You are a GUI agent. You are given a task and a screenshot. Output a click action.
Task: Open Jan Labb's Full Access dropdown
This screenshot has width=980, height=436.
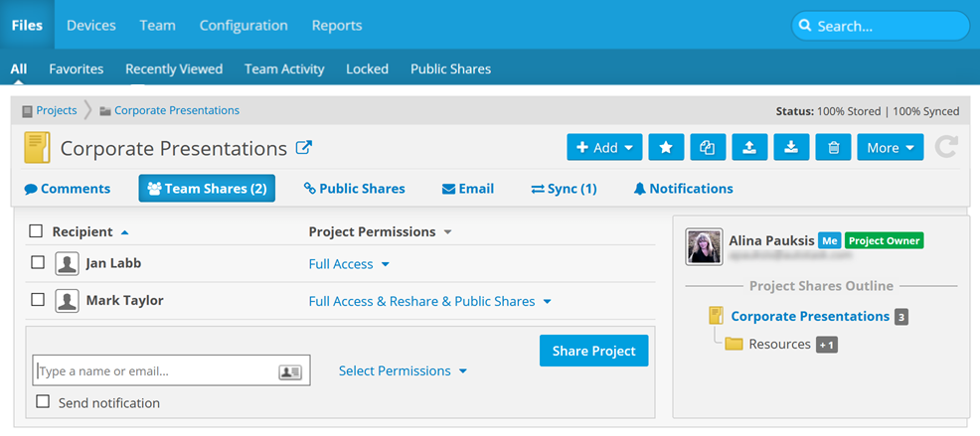click(349, 264)
